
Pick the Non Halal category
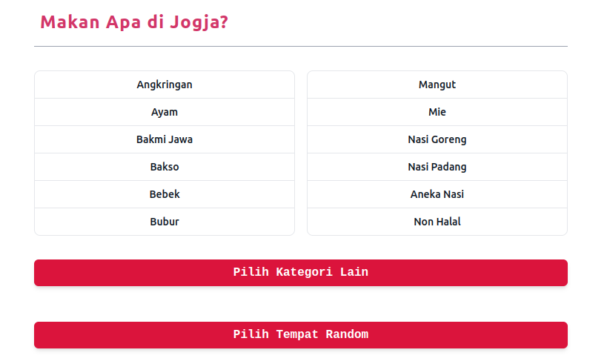tap(437, 222)
